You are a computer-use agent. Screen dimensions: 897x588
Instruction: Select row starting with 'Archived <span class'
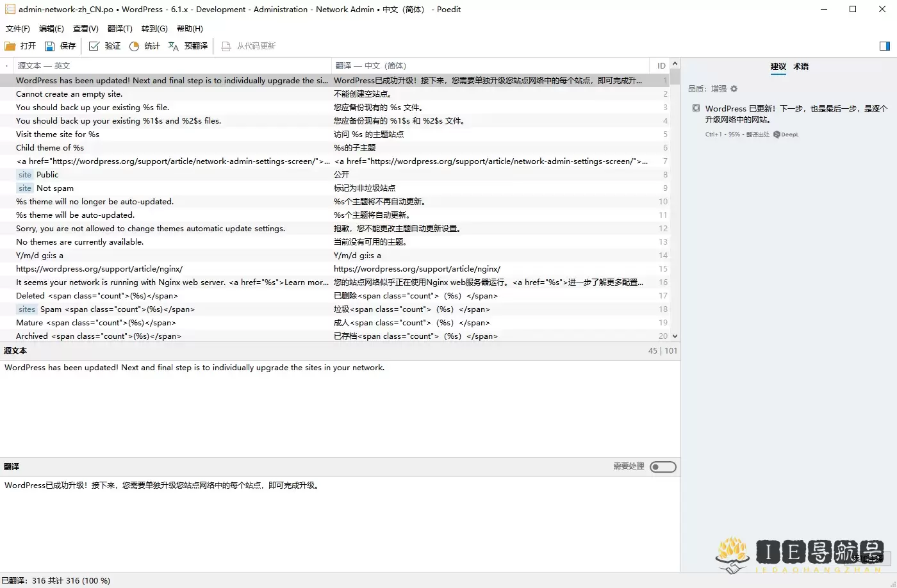(x=335, y=336)
